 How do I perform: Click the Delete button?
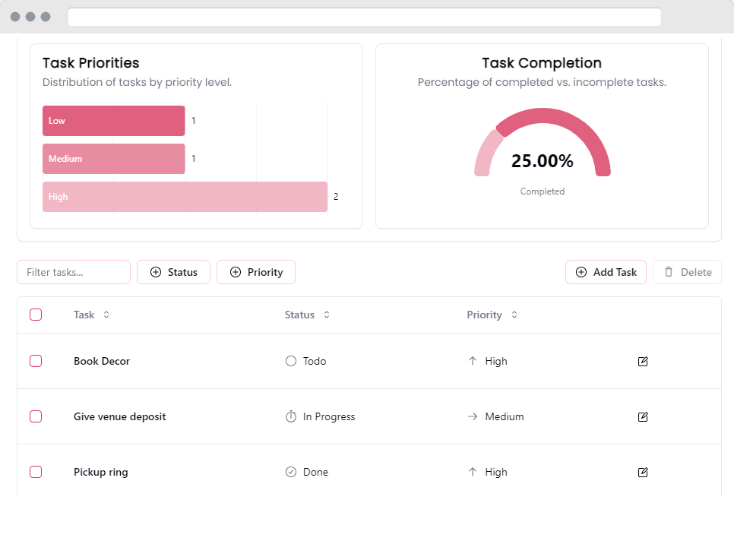[x=687, y=272]
